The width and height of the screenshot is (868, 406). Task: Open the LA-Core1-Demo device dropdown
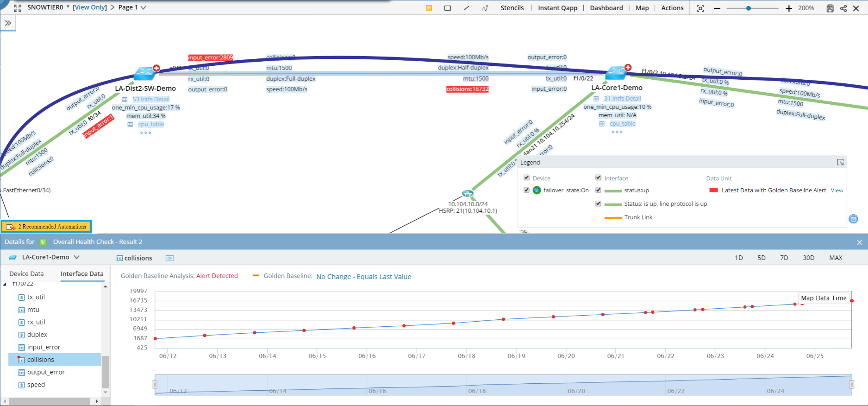pyautogui.click(x=77, y=257)
